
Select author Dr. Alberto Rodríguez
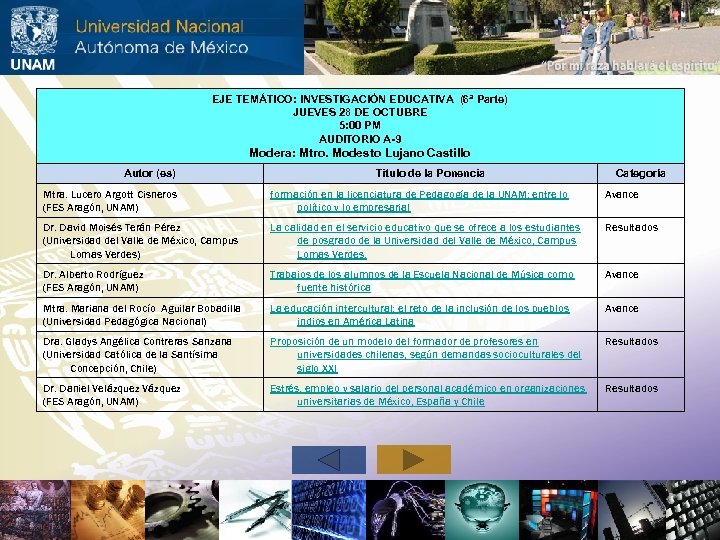coord(93,274)
